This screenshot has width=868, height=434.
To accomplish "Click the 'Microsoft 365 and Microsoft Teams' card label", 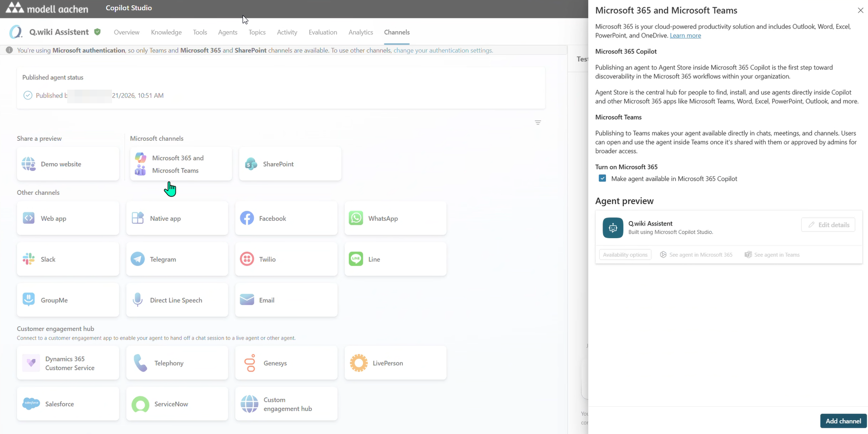I will click(178, 164).
